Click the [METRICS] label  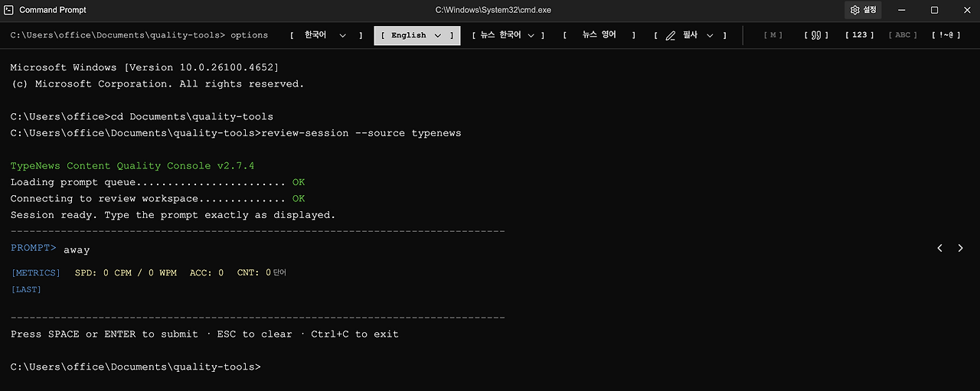35,273
